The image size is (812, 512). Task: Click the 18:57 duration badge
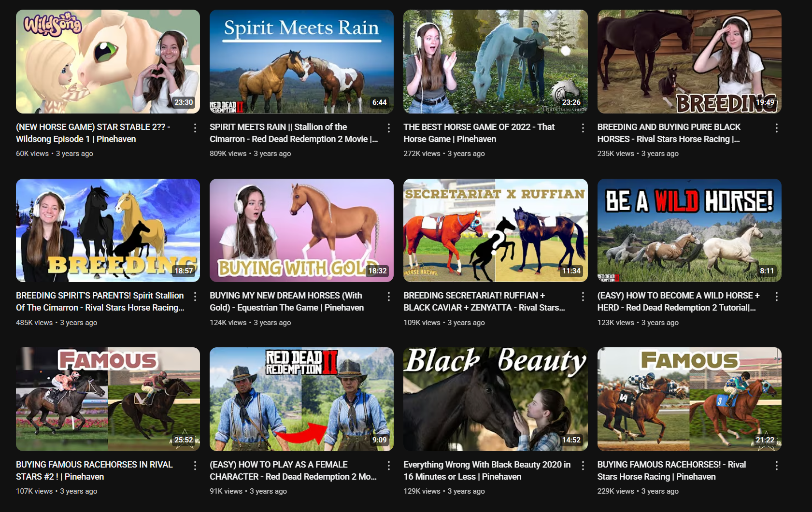184,271
